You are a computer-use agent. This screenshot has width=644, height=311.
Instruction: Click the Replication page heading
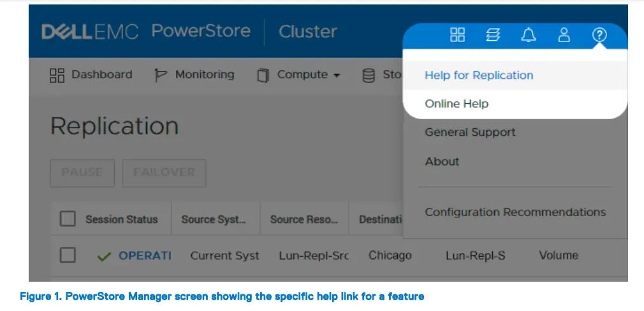(x=114, y=126)
